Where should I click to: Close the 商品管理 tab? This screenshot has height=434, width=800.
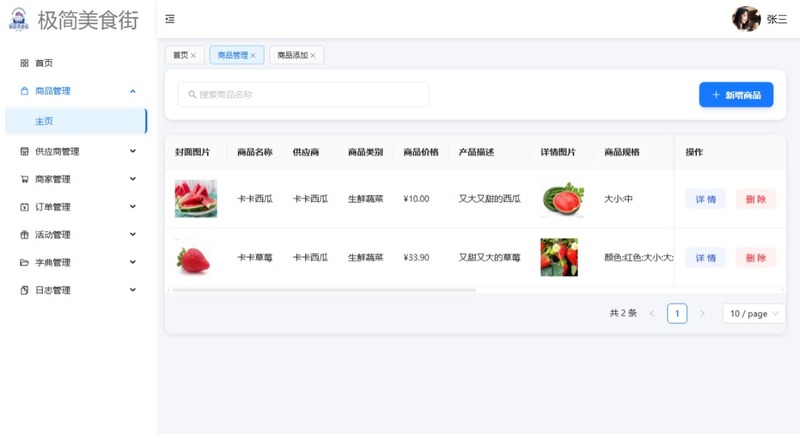tap(253, 56)
